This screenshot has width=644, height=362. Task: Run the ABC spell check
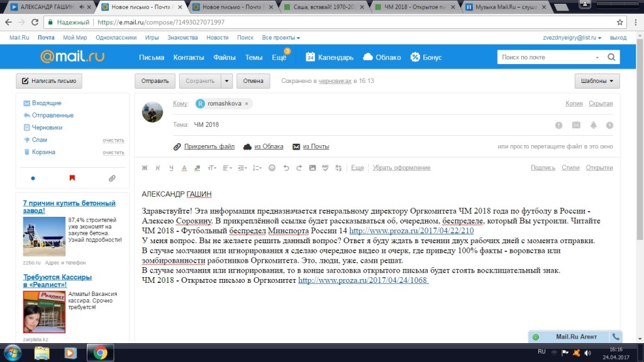(325, 168)
